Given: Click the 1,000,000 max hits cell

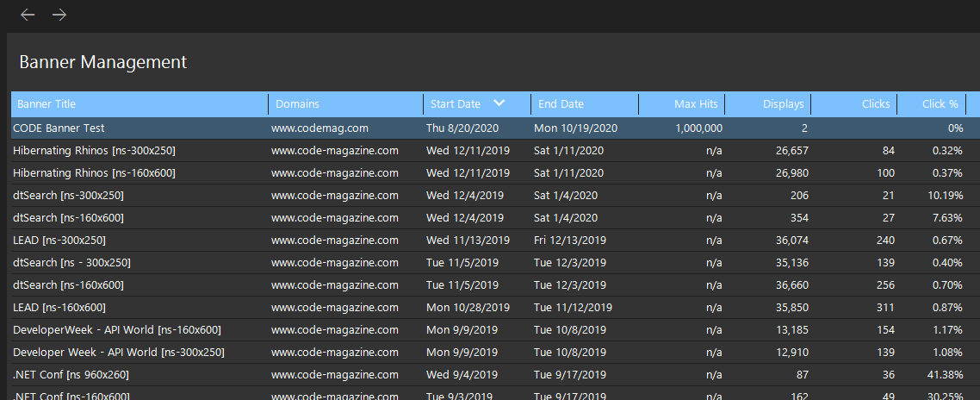Looking at the screenshot, I should (698, 128).
